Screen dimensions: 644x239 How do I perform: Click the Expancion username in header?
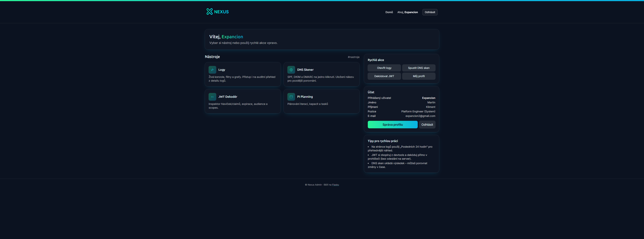(411, 12)
